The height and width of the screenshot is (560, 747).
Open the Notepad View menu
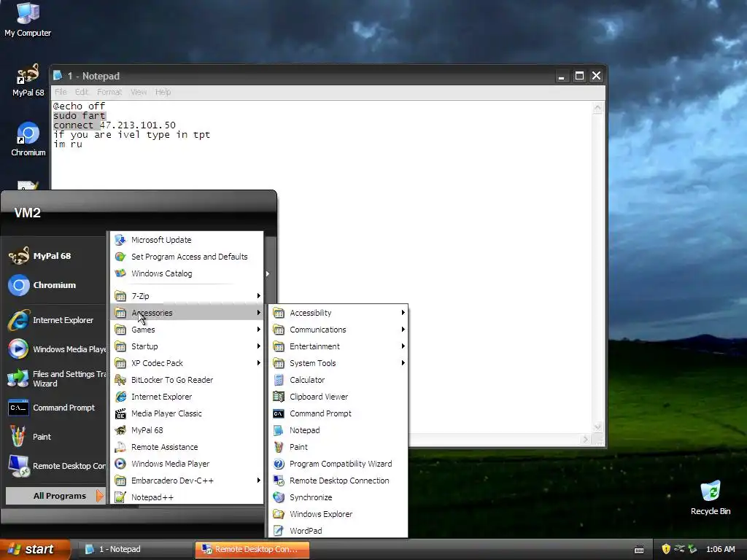pos(139,92)
